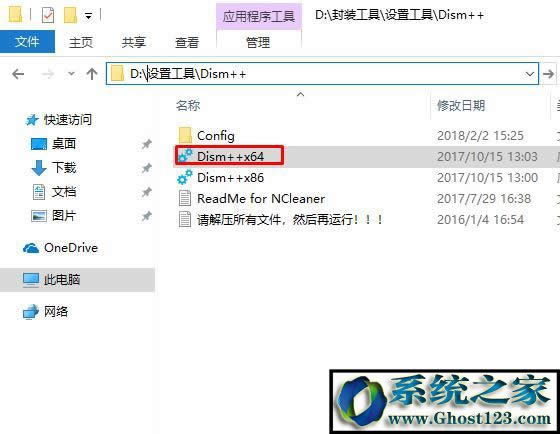The height and width of the screenshot is (434, 560).
Task: Open OneDrive in the navigation pane
Action: [71, 248]
